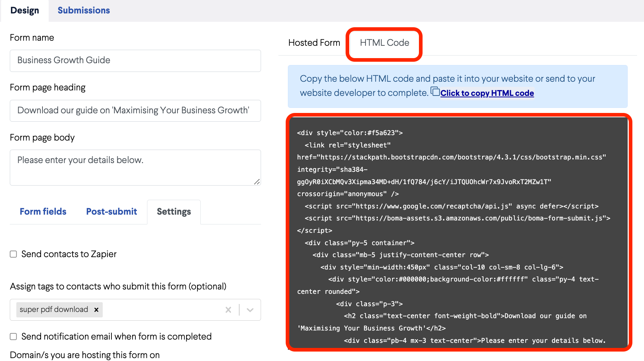This screenshot has height=361, width=644.
Task: Click the 'Form name' label
Action: [32, 38]
